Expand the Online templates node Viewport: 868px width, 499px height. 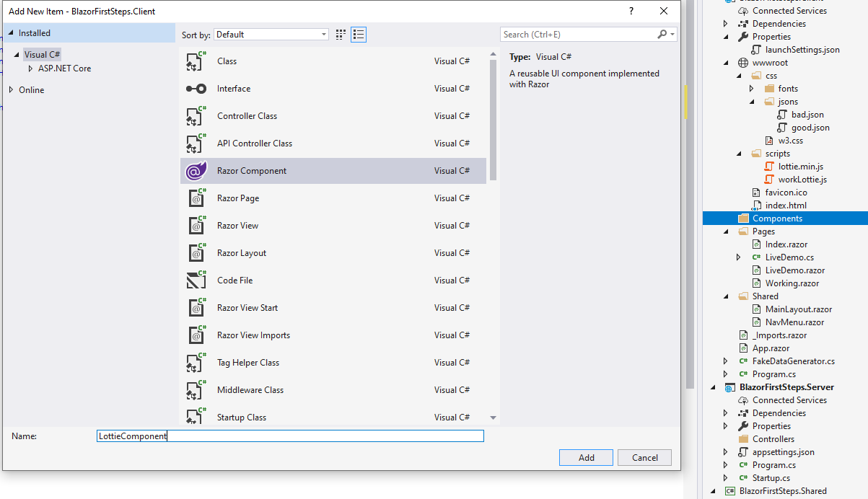11,90
